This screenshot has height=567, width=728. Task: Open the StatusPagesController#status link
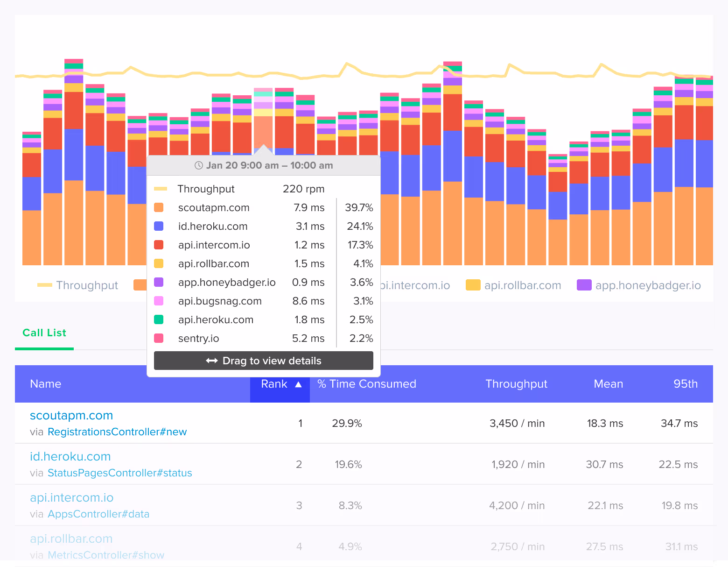[x=120, y=473]
